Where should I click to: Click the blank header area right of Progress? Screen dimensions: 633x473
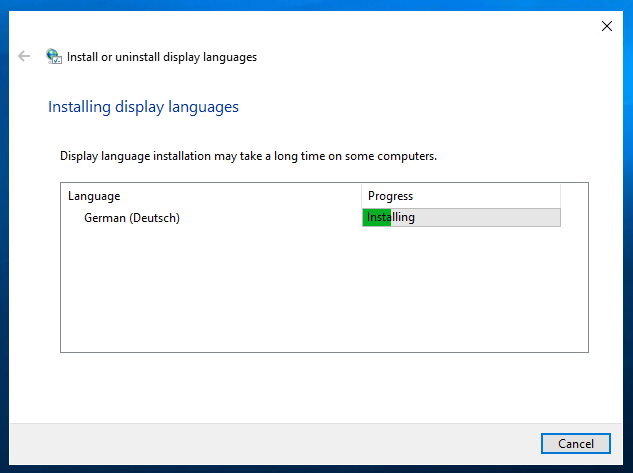(574, 196)
